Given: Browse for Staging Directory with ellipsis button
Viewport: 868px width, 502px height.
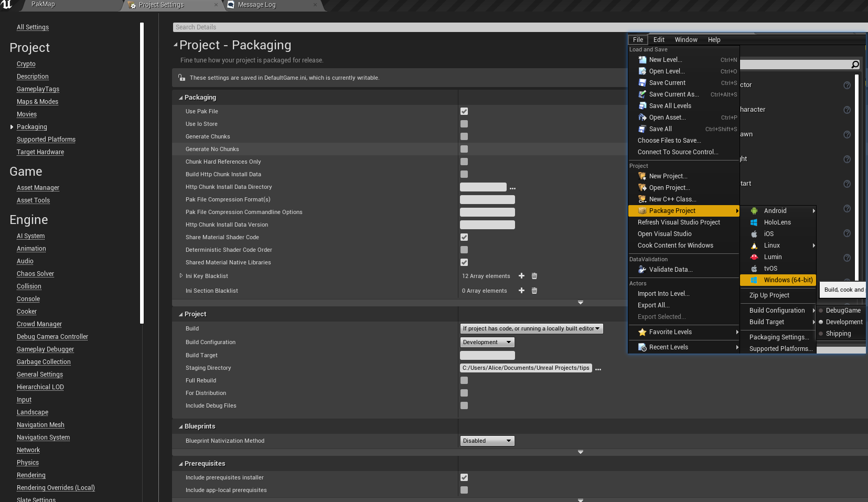Looking at the screenshot, I should point(598,369).
